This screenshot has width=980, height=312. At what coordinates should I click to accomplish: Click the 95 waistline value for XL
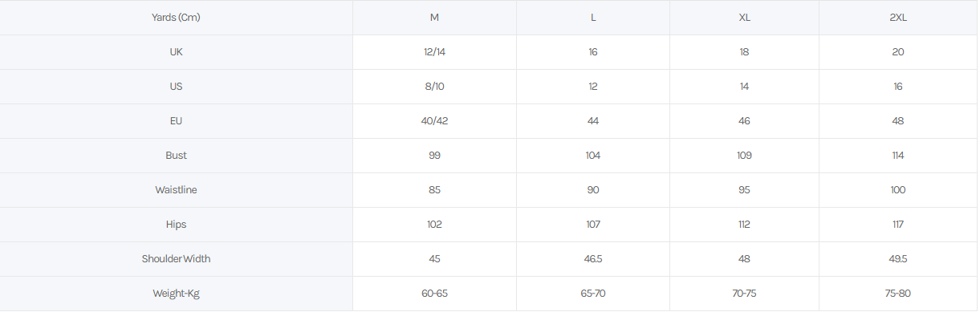(x=745, y=190)
